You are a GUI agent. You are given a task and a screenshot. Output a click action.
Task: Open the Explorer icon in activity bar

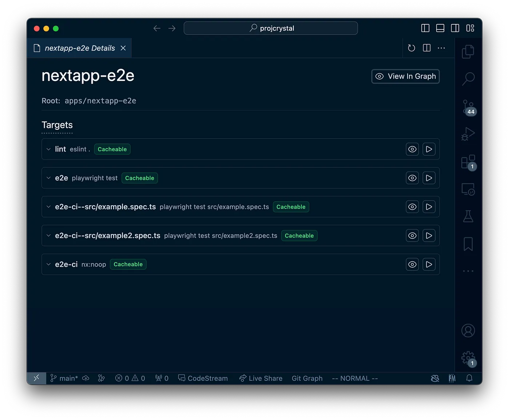468,51
